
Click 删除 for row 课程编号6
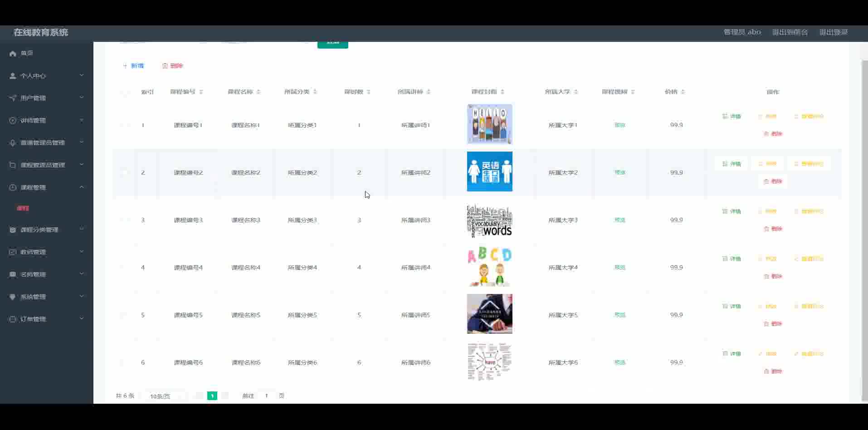(773, 371)
